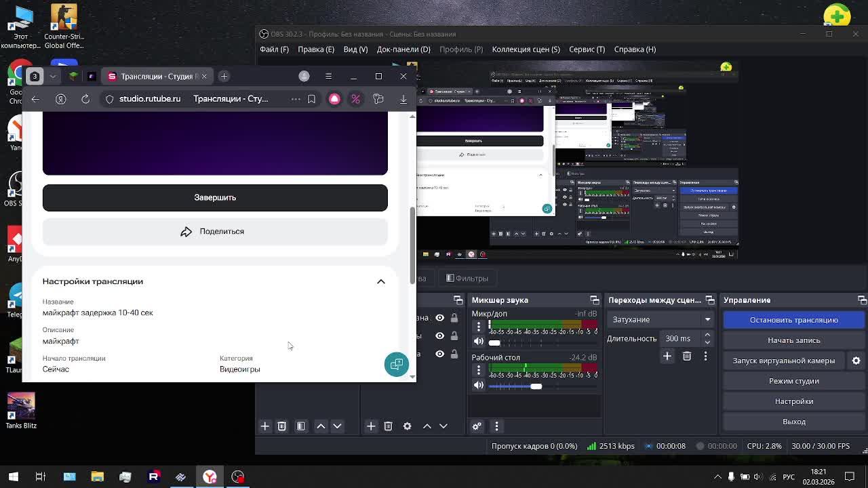
Task: Open the percent discounts icon in toolbar
Action: (x=355, y=99)
